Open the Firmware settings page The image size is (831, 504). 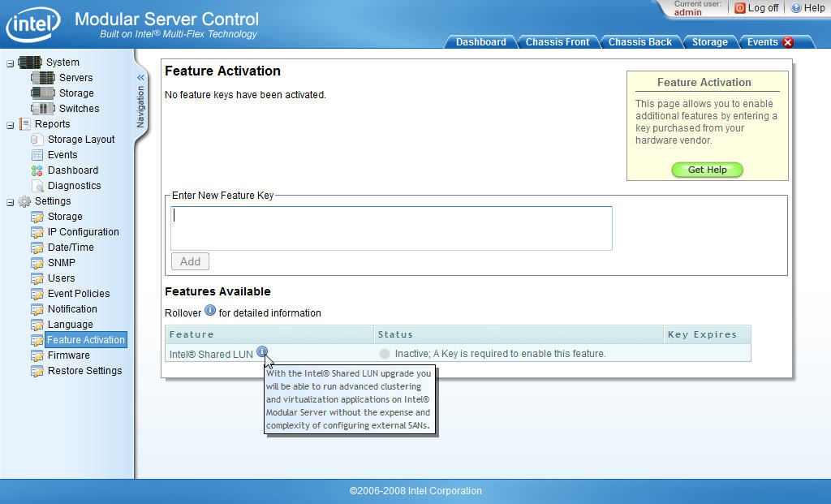pos(36,355)
